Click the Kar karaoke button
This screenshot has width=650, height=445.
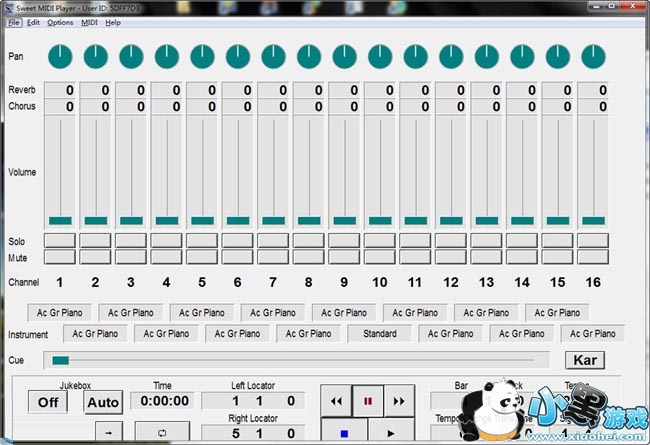tap(585, 360)
